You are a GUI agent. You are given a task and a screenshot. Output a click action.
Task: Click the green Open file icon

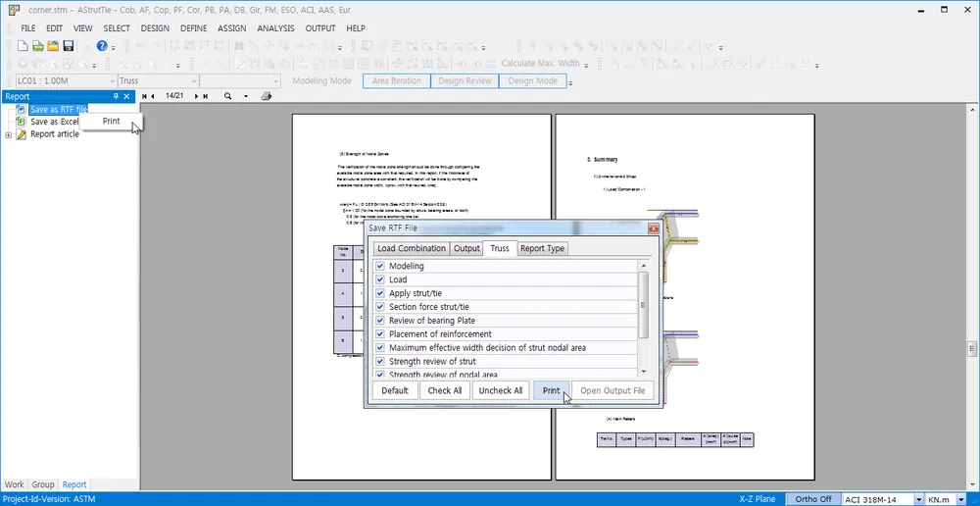(x=37, y=46)
